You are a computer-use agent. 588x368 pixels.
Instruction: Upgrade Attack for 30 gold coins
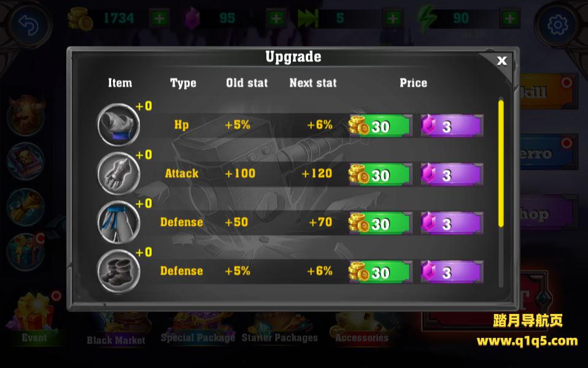pos(381,174)
